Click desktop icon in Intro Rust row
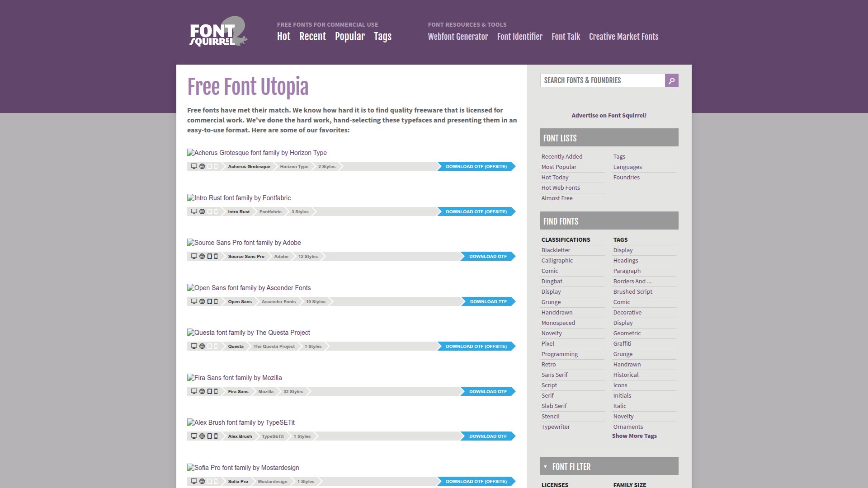The width and height of the screenshot is (868, 488). pos(194,211)
